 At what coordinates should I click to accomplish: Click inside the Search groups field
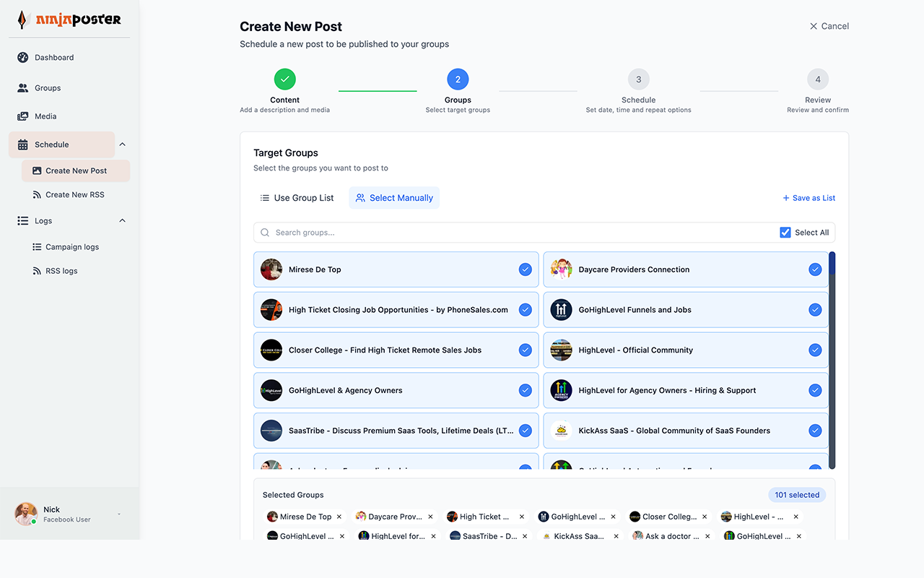[433, 232]
